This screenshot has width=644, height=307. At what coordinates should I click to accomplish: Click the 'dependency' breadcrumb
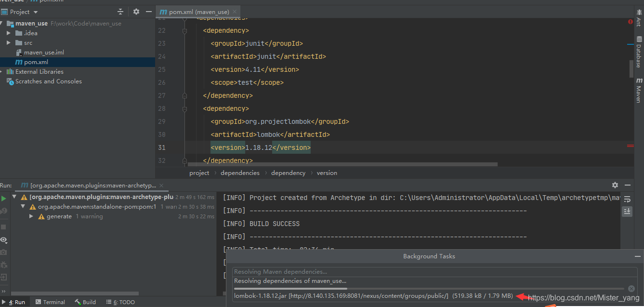point(288,173)
